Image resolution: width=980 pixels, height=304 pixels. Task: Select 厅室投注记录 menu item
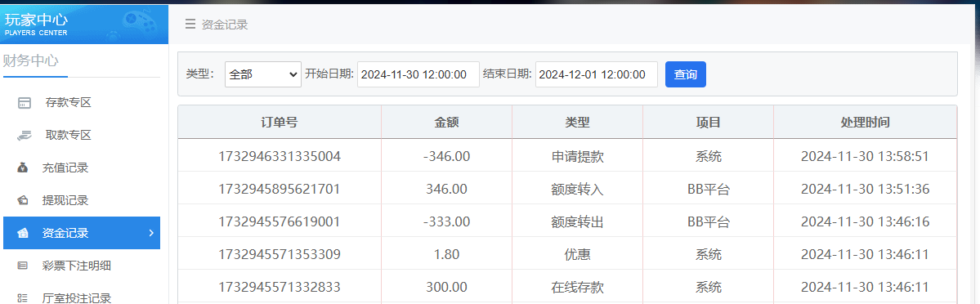76,297
